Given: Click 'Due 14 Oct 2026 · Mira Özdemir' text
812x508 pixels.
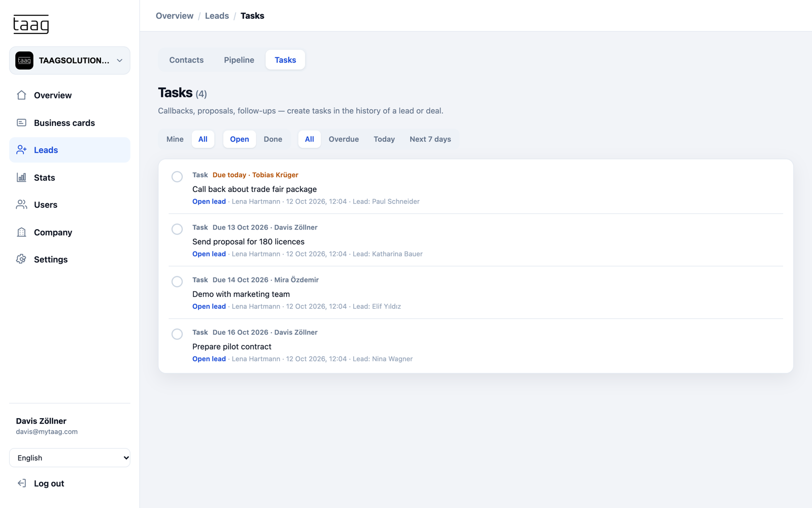Looking at the screenshot, I should point(265,280).
